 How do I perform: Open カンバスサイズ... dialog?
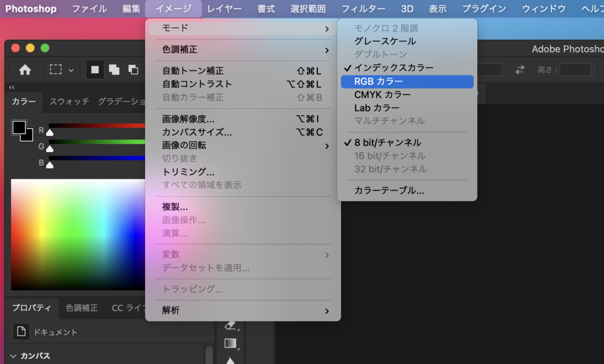(x=242, y=132)
